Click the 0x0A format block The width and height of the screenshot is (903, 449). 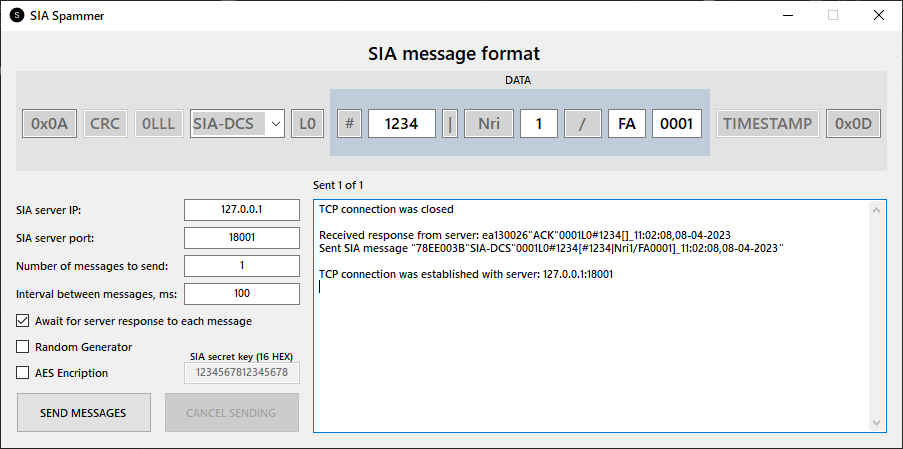[50, 124]
